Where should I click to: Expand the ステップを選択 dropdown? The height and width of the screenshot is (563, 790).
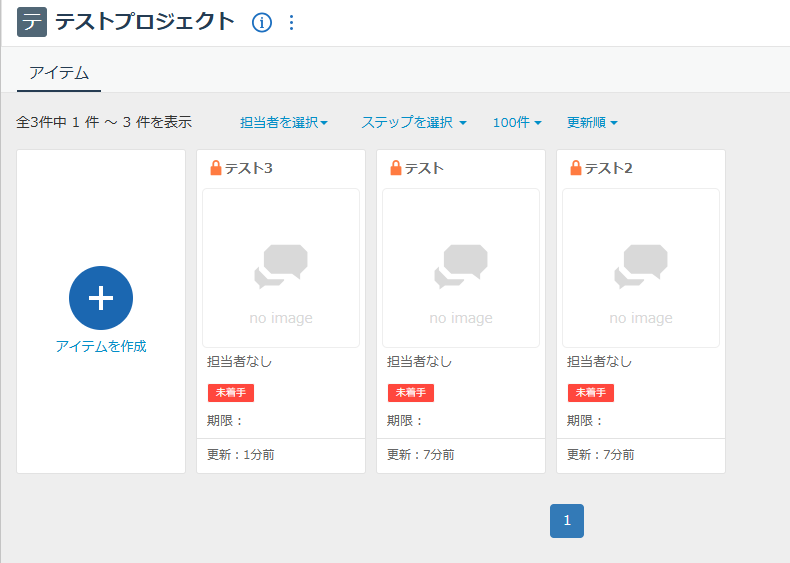click(414, 122)
